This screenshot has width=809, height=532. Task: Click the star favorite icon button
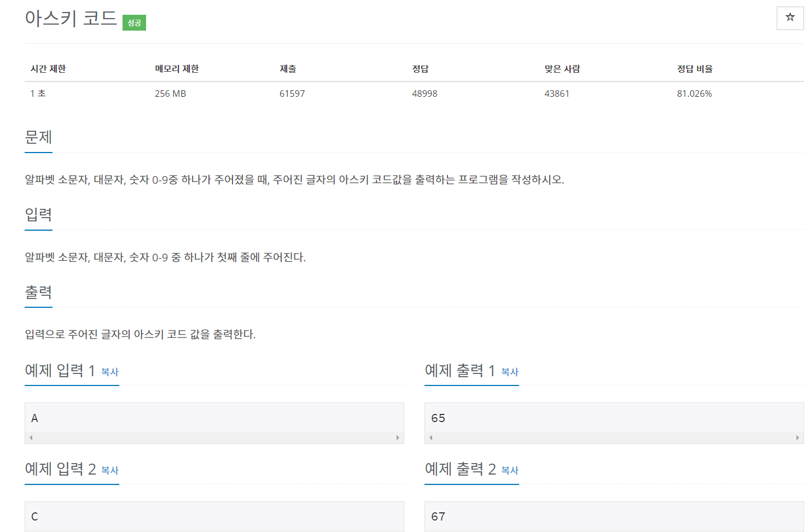[x=790, y=18]
